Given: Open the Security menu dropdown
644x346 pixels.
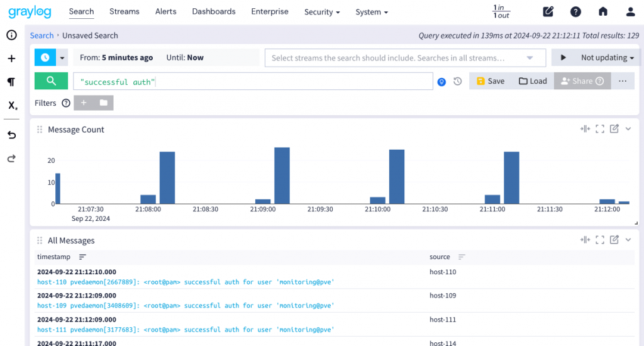Looking at the screenshot, I should [x=322, y=12].
